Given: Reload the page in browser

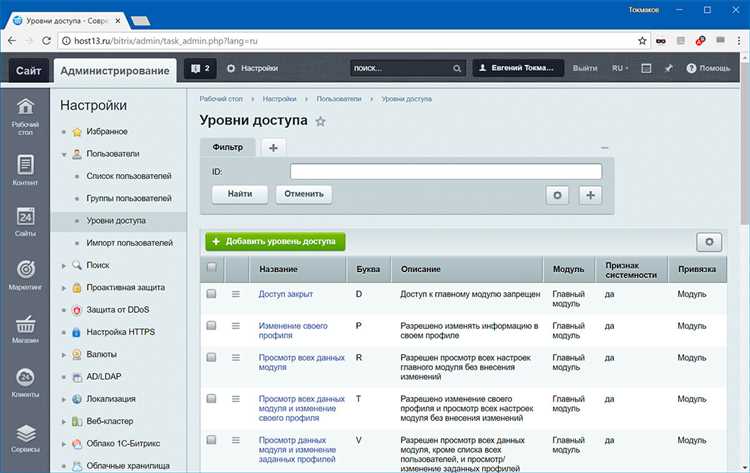Looking at the screenshot, I should tap(46, 41).
